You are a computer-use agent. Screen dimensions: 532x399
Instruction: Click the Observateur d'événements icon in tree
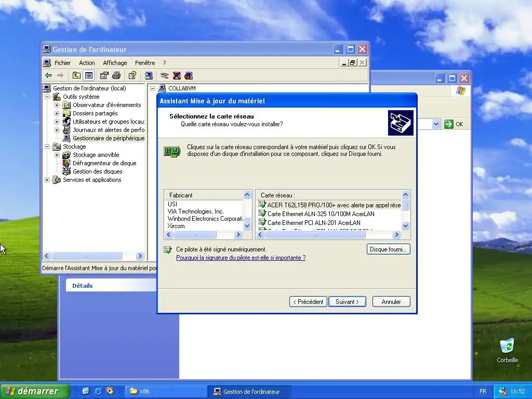click(67, 105)
